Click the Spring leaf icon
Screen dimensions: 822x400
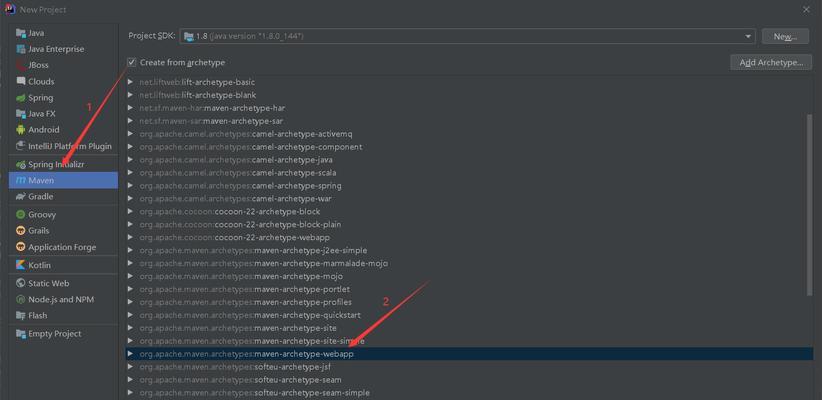[21, 98]
